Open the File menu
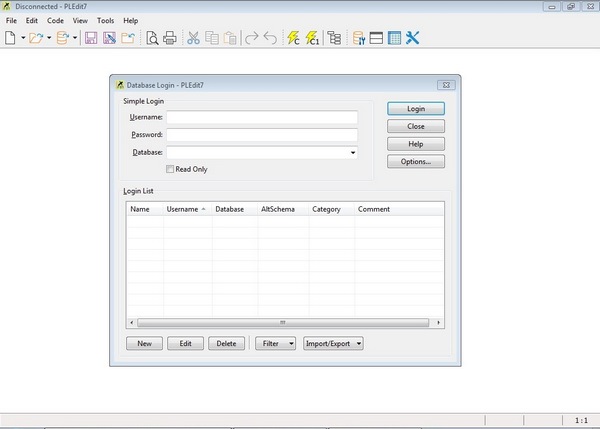Viewport: 600px width, 429px height. point(11,21)
